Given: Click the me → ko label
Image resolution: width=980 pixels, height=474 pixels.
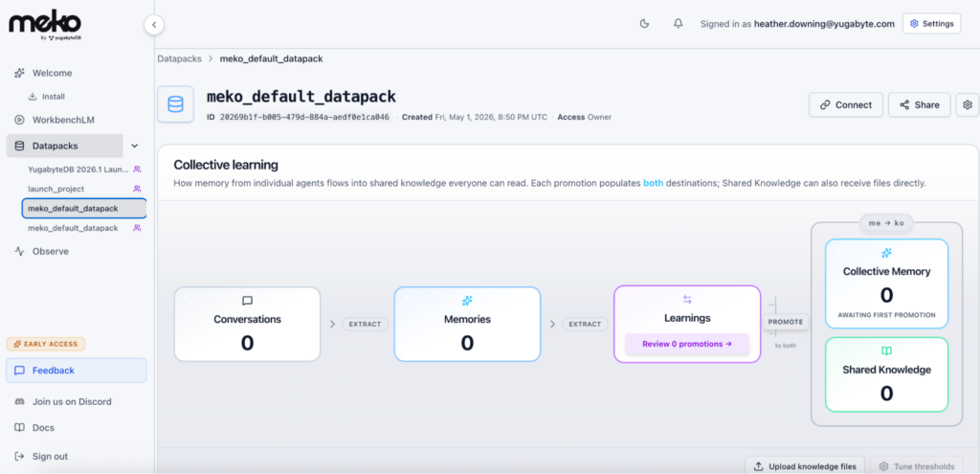Looking at the screenshot, I should (886, 222).
